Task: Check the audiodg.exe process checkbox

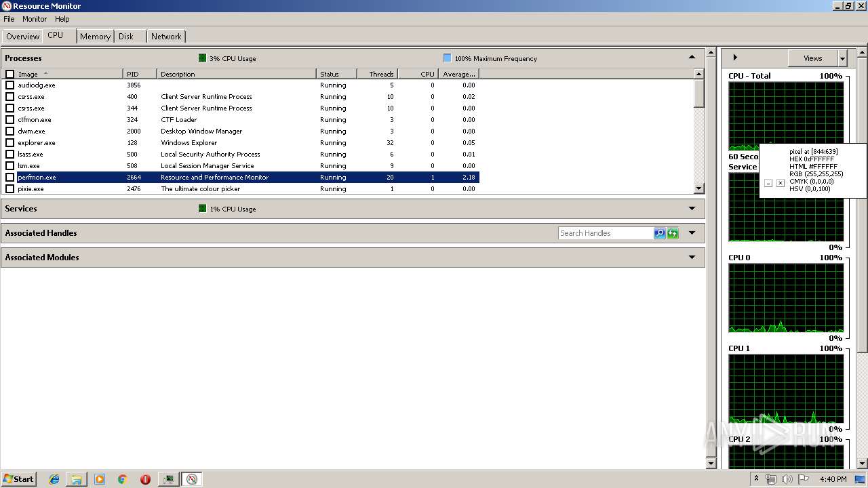Action: click(9, 85)
